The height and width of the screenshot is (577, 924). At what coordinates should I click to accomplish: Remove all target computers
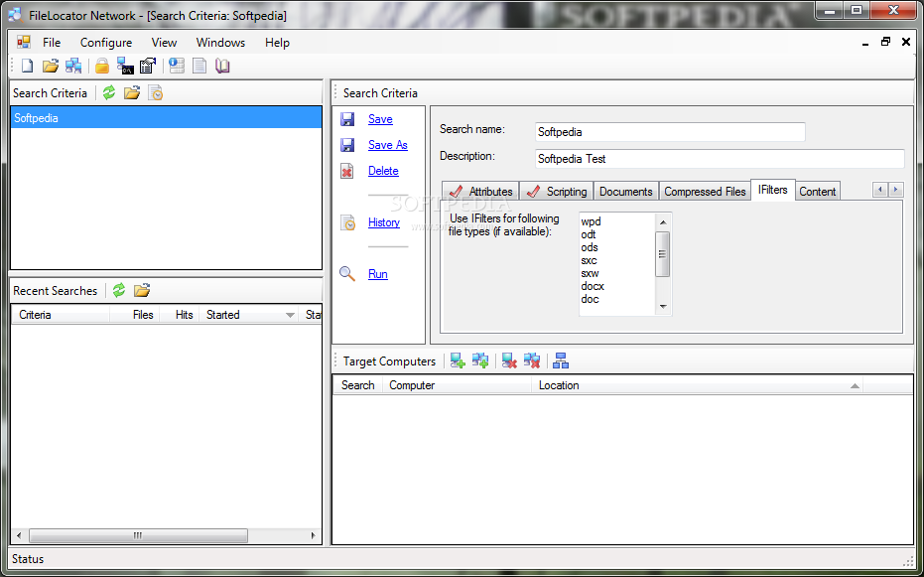[532, 361]
